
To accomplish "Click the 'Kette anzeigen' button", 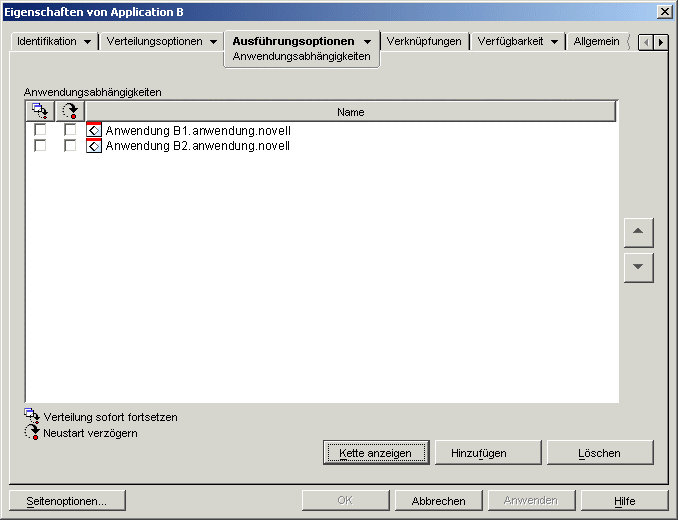I will (376, 453).
